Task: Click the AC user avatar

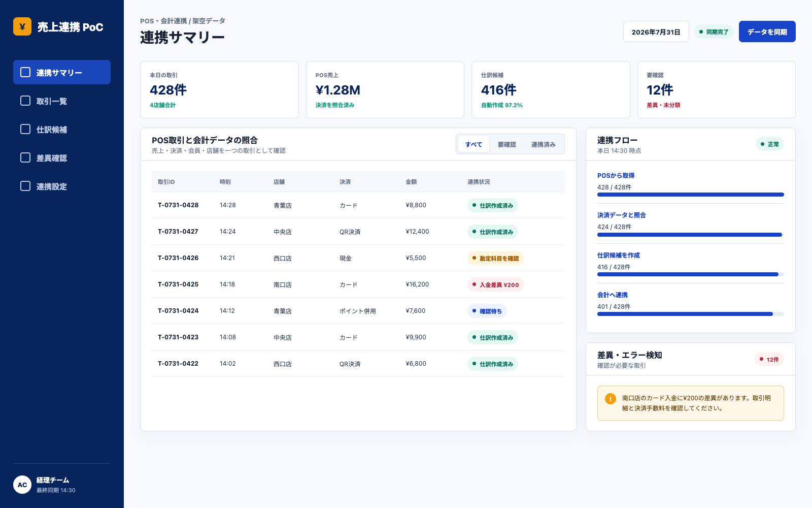Action: click(22, 485)
